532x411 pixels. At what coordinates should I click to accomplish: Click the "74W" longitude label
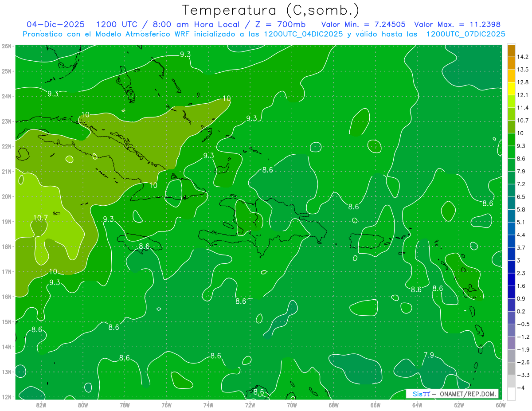[208, 405]
